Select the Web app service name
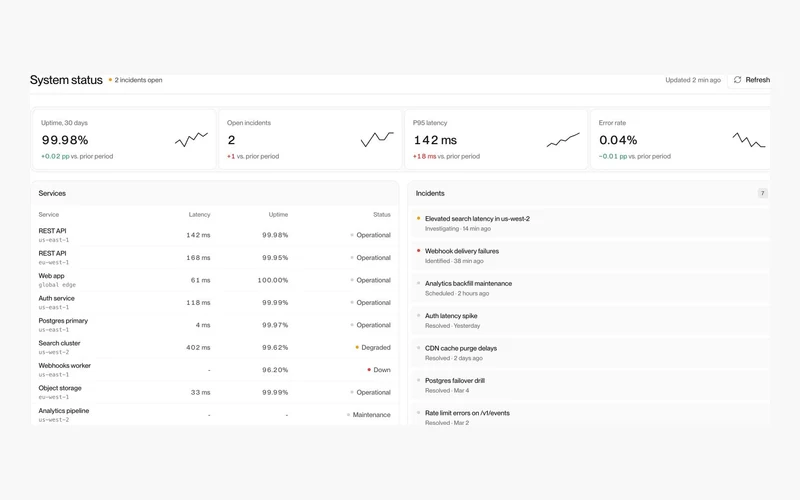The width and height of the screenshot is (800, 500). pos(52,276)
